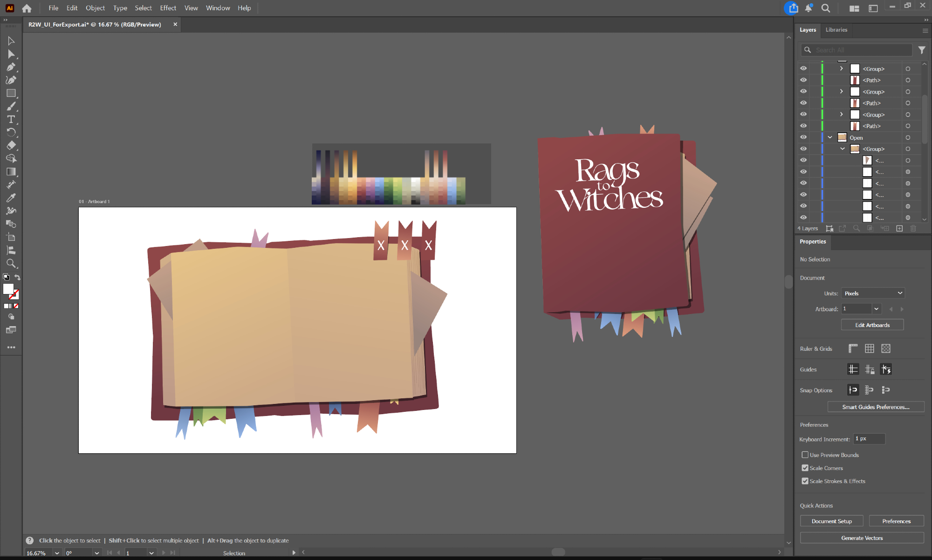Click the Fill color swatch

tap(8, 289)
